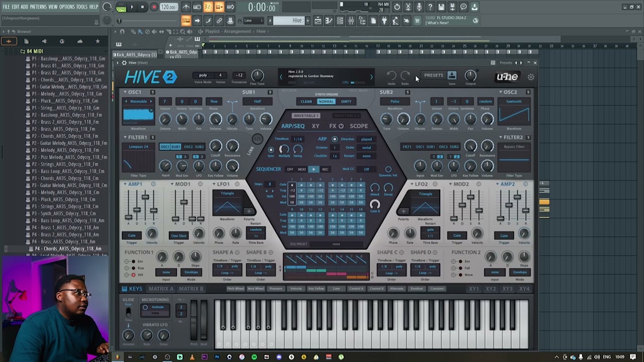Toggle the arpeggiator Sync button
The width and height of the screenshot is (644, 362).
coord(271,150)
